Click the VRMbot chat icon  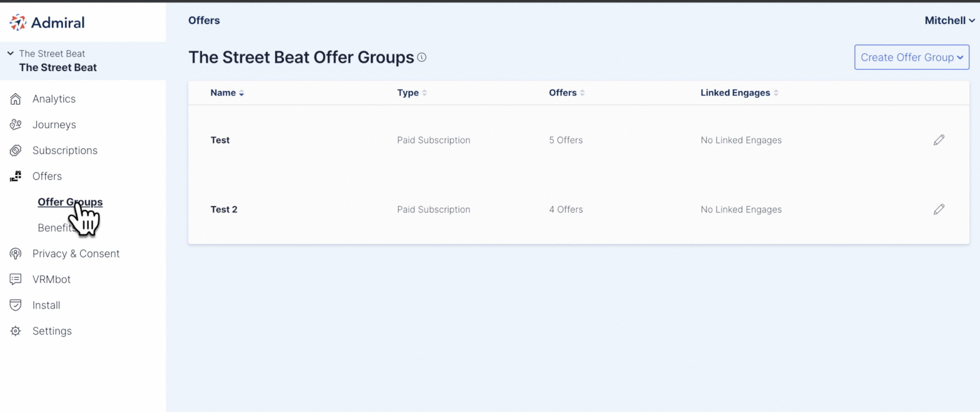point(16,279)
